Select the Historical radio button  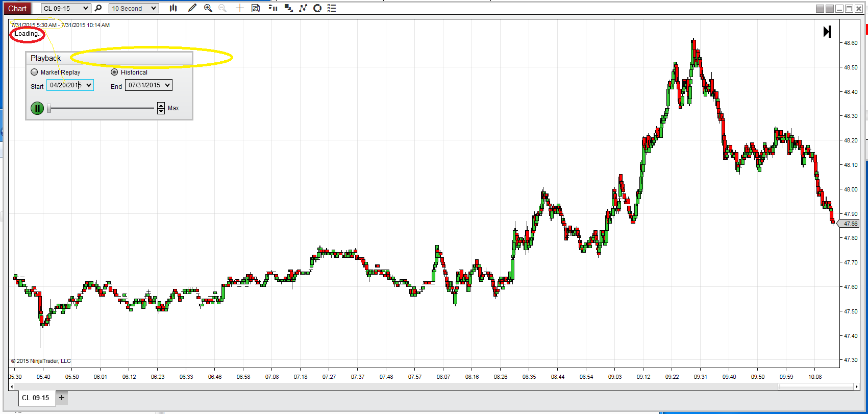point(114,72)
